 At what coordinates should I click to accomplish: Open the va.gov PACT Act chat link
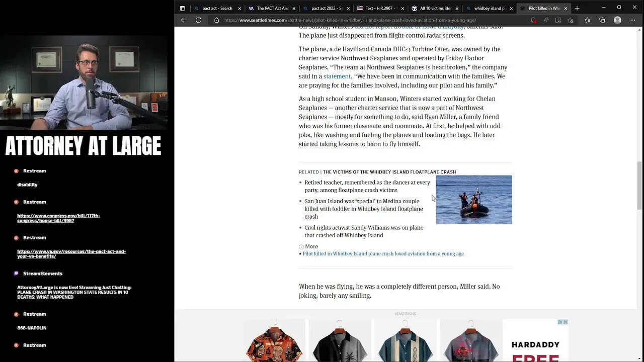[71, 254]
